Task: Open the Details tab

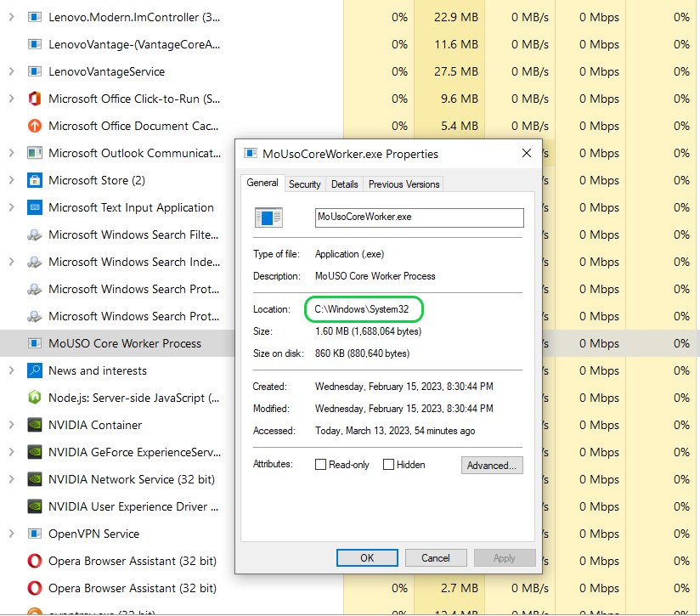Action: [345, 184]
